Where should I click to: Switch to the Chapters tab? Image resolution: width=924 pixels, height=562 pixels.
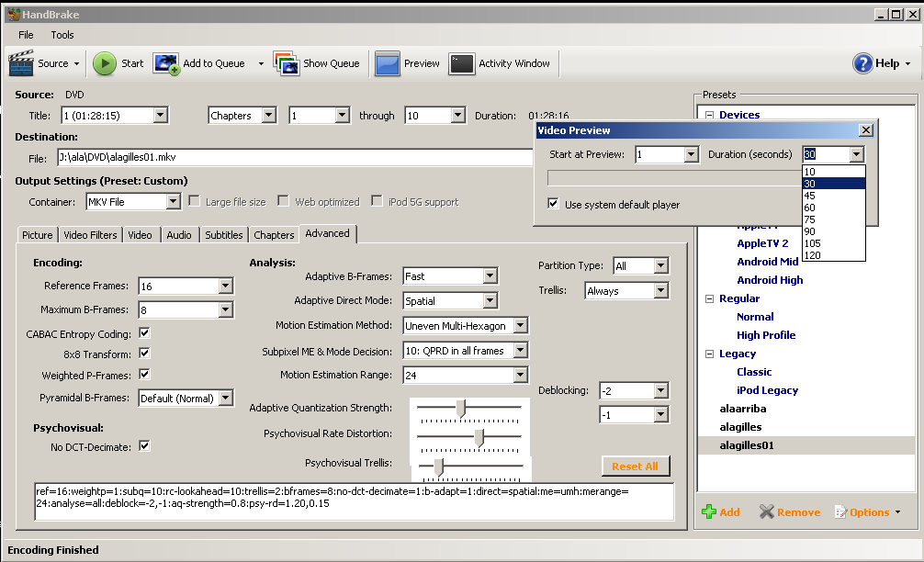coord(274,234)
